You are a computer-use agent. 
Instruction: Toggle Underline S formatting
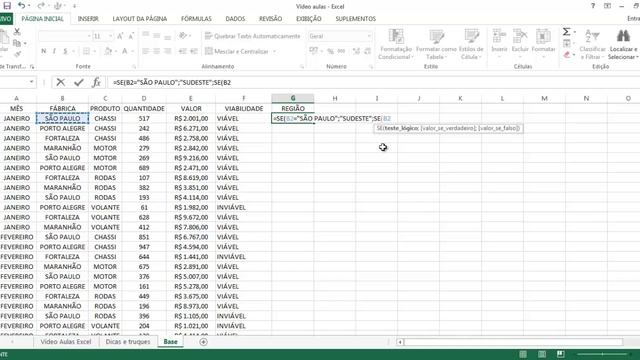pyautogui.click(x=65, y=51)
